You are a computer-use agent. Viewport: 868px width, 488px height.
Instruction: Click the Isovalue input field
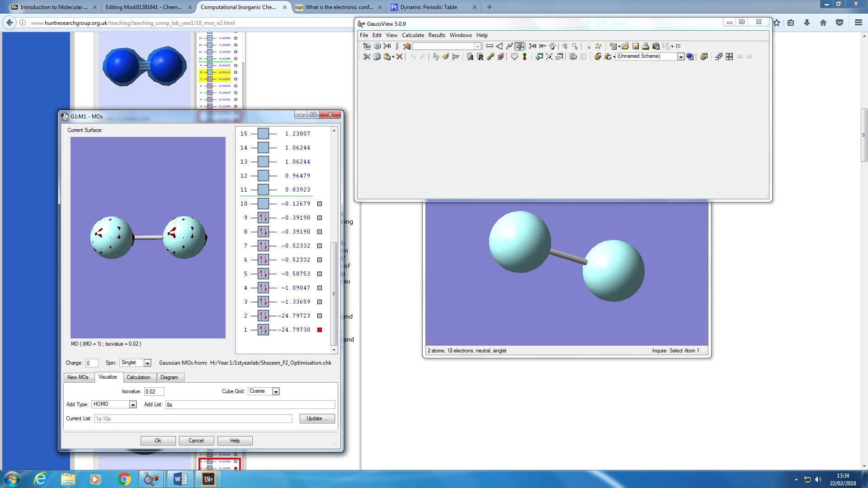154,391
